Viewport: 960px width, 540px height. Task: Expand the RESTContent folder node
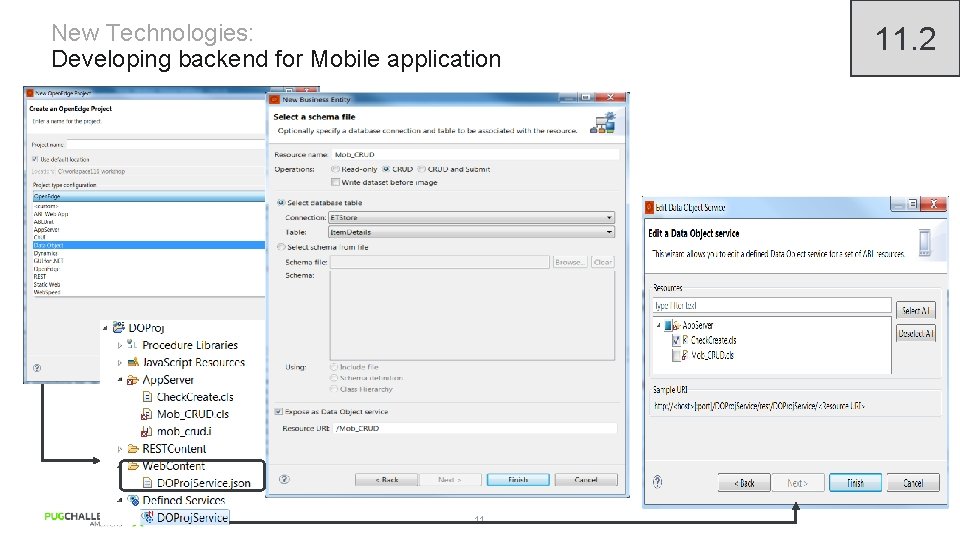tap(119, 449)
